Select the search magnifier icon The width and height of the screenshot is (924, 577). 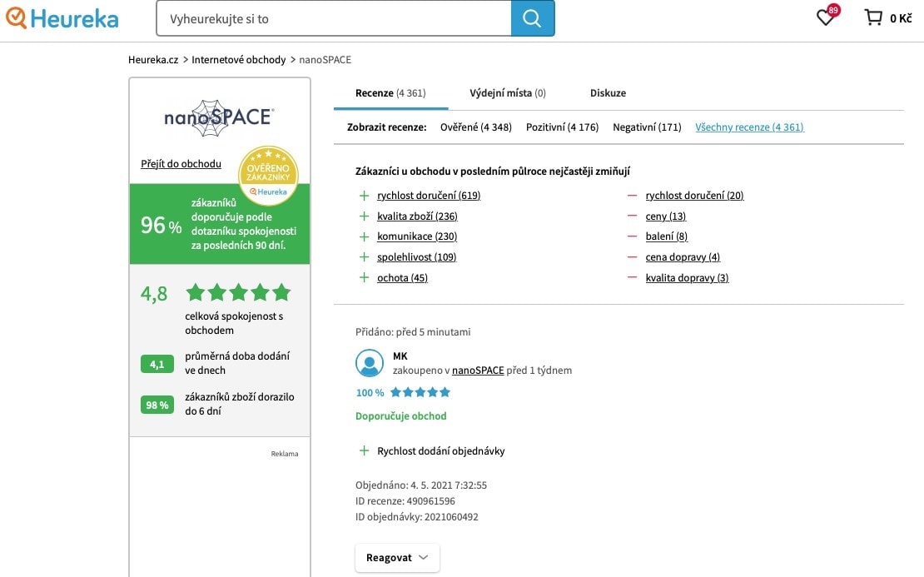[532, 17]
